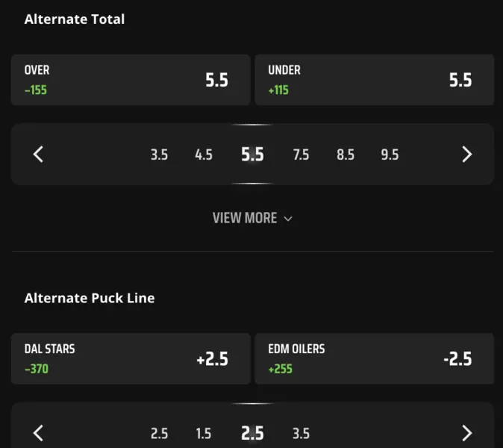This screenshot has width=503, height=448.
Task: Select the highlighted 5.5 total line
Action: pos(252,155)
